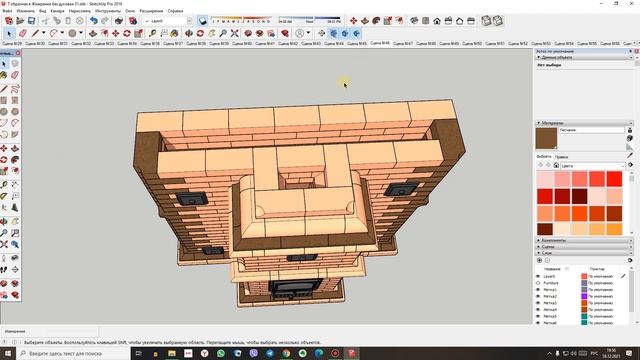Toggle the shadows display button

pyautogui.click(x=202, y=20)
